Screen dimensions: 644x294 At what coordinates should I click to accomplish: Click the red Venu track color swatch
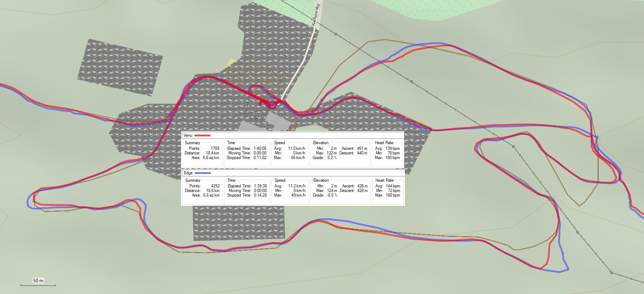tap(202, 136)
